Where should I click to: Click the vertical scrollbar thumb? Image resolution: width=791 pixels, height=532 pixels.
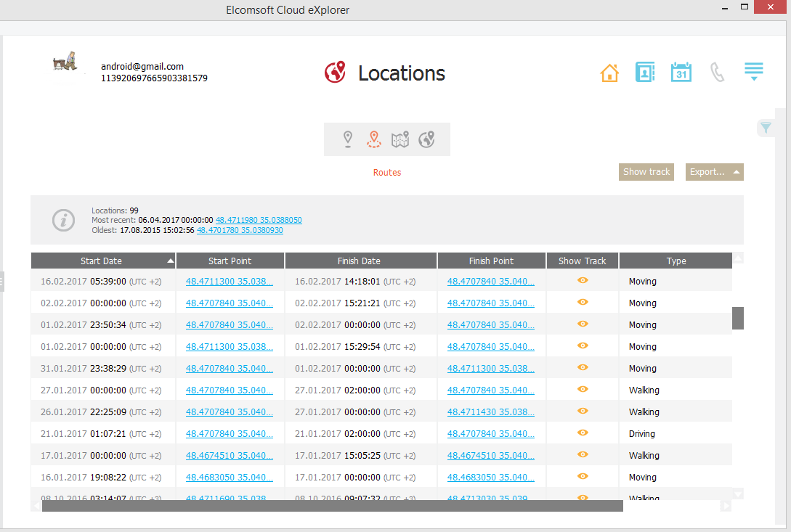click(x=737, y=318)
